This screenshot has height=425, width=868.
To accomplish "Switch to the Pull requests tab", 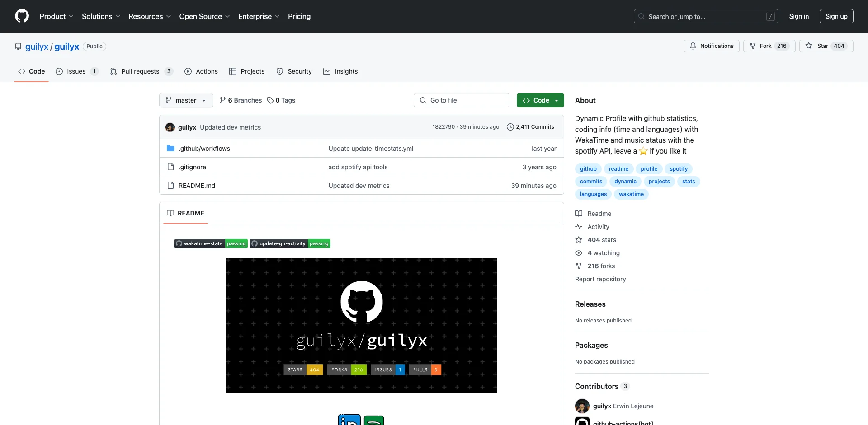I will [x=142, y=71].
